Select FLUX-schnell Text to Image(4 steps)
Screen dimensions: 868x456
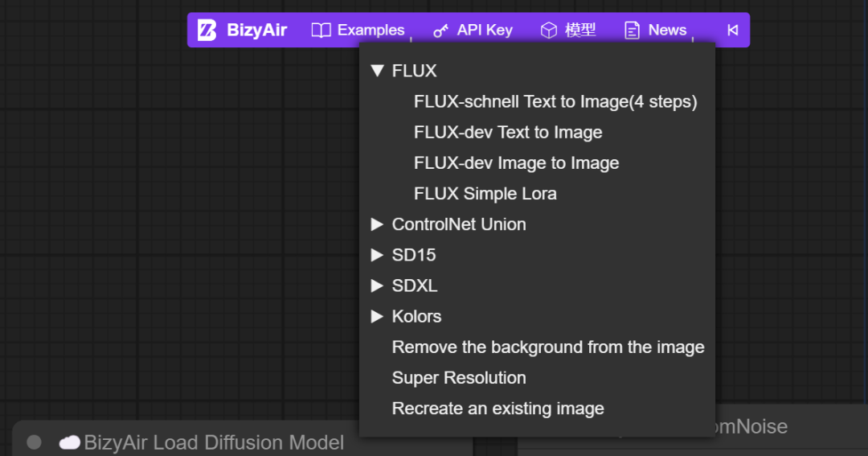[555, 101]
